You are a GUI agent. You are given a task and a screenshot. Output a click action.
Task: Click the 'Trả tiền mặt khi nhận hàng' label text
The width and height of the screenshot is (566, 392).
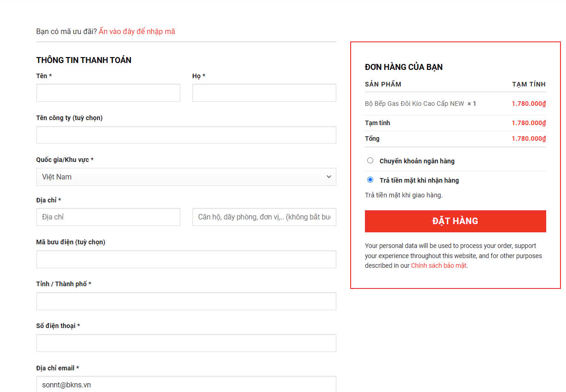pyautogui.click(x=419, y=180)
